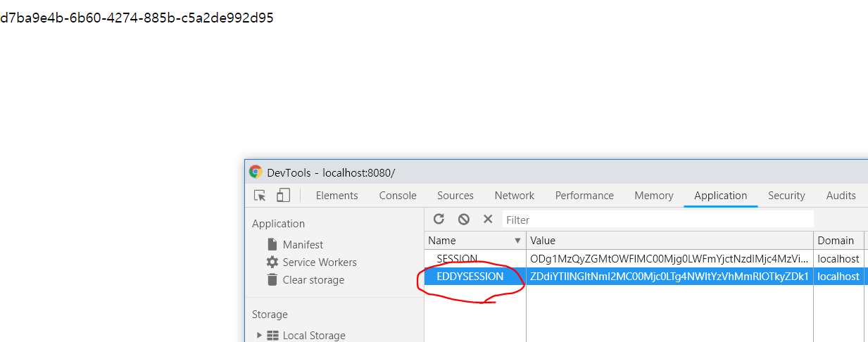
Task: Sort cookies by the Name column arrow
Action: (518, 241)
